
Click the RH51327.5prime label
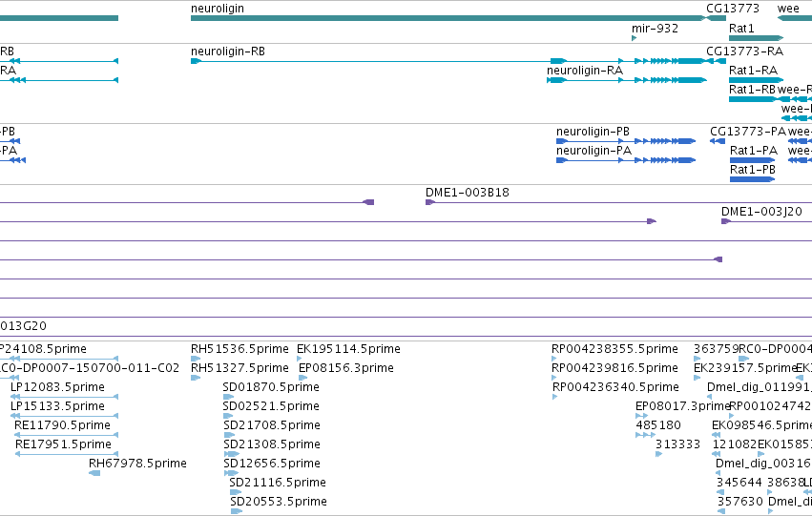(x=239, y=368)
